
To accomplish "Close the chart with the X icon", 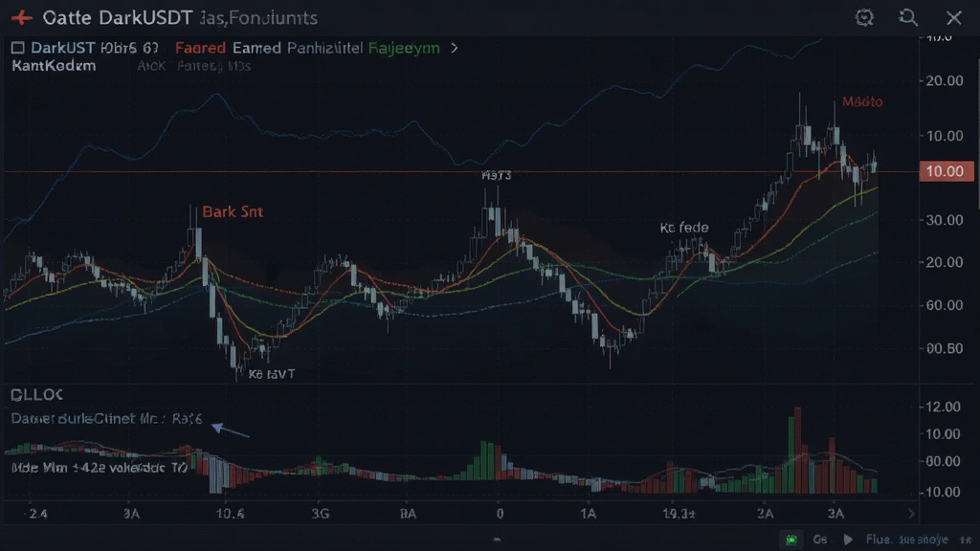I will click(954, 17).
